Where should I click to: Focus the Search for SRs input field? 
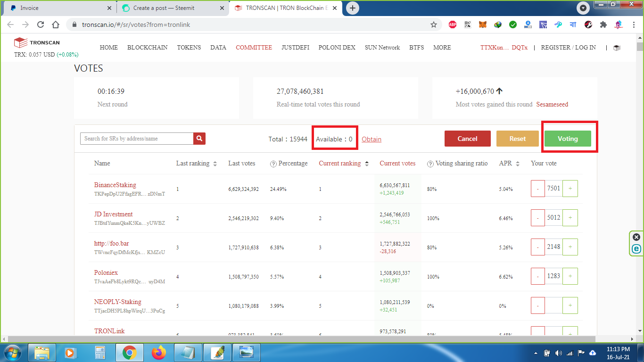[x=137, y=139]
